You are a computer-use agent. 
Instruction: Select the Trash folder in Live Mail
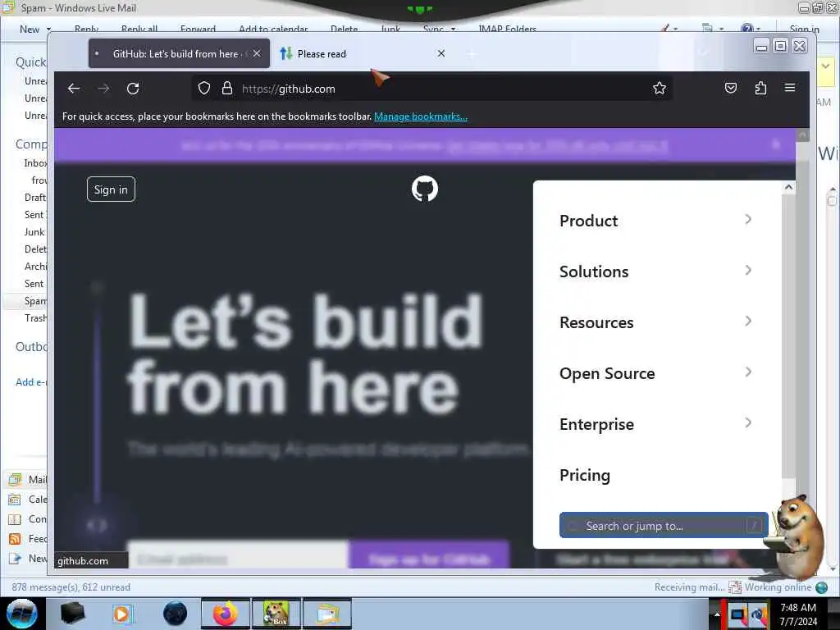35,317
